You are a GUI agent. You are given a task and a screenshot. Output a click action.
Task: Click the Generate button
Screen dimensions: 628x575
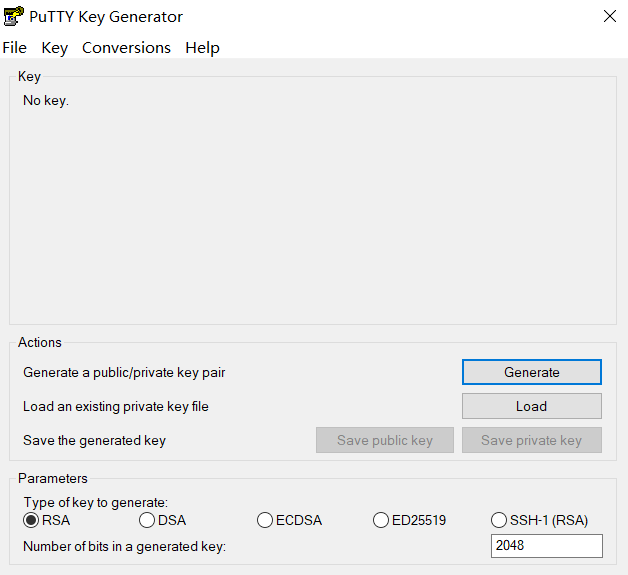coord(531,372)
